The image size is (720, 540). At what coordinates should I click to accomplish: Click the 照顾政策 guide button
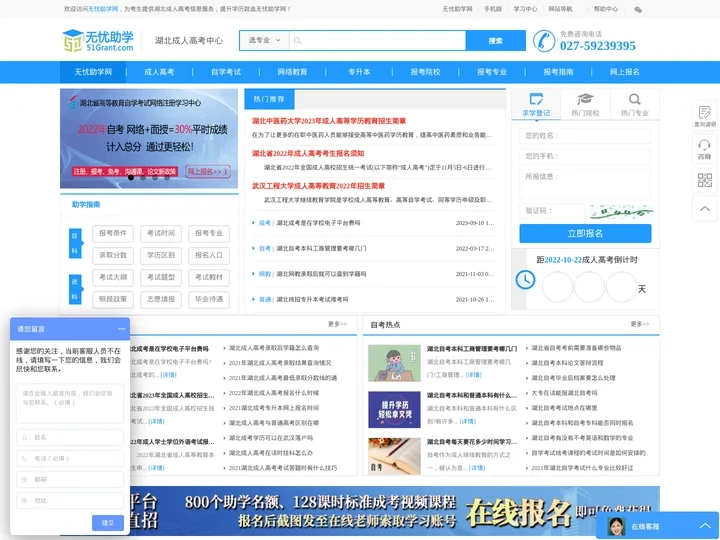tap(113, 299)
